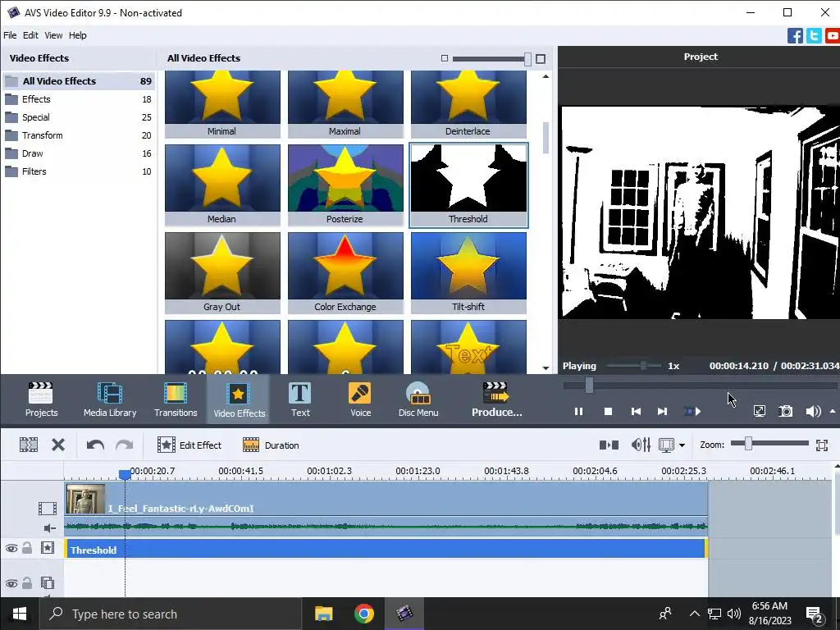This screenshot has height=630, width=840.
Task: Pause the preview playback
Action: 578,412
